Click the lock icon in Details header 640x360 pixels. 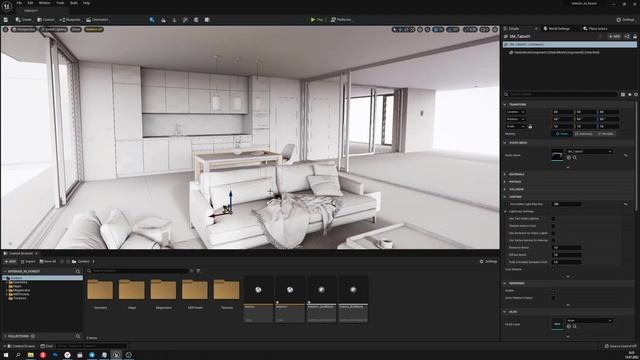point(635,36)
